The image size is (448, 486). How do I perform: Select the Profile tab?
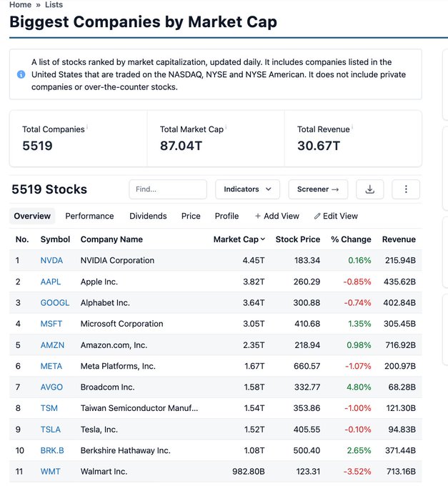(227, 216)
